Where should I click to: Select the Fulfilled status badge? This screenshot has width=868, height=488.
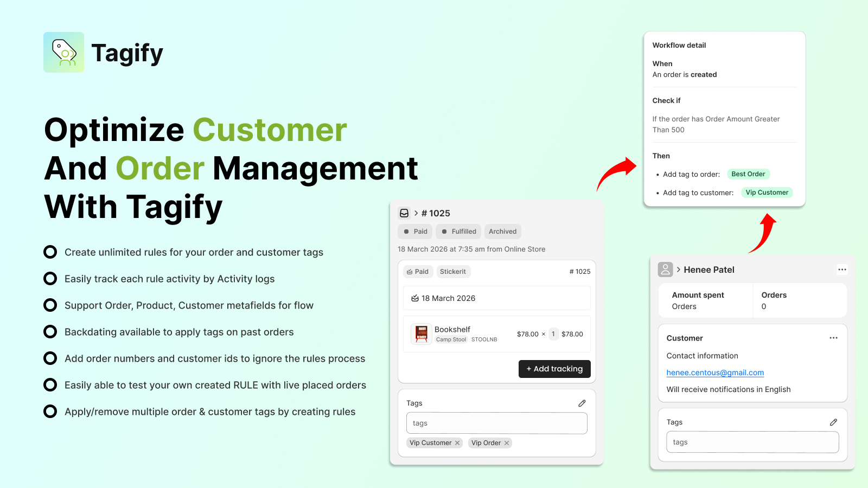tap(458, 232)
